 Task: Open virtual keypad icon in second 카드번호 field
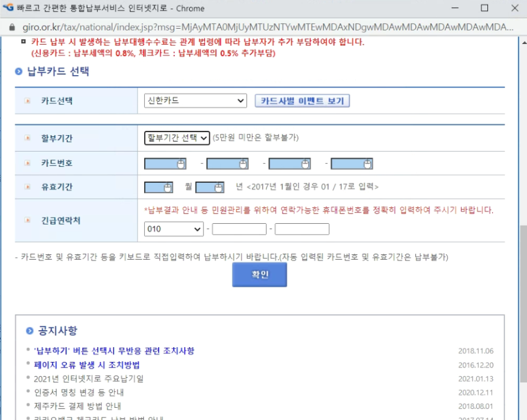point(243,164)
